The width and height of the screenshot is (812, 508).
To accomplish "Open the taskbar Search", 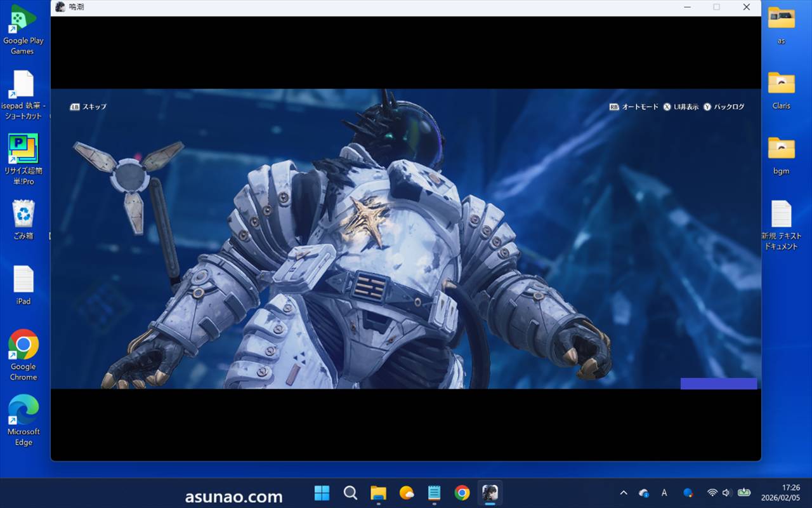I will (x=350, y=493).
